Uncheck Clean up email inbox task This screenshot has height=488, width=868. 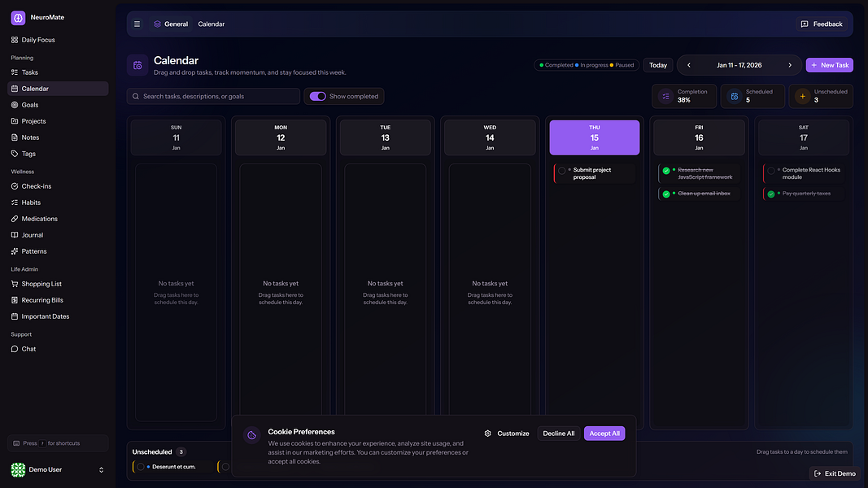pyautogui.click(x=666, y=194)
